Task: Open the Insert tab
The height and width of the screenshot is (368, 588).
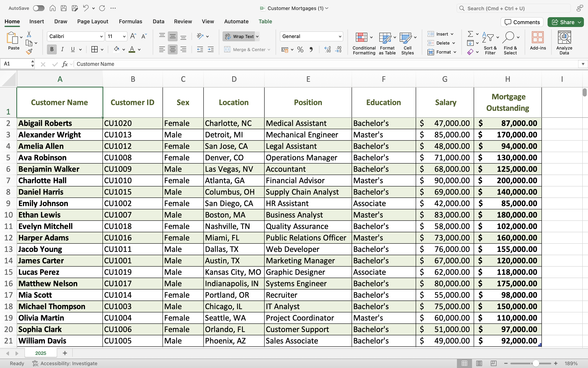Action: (37, 21)
